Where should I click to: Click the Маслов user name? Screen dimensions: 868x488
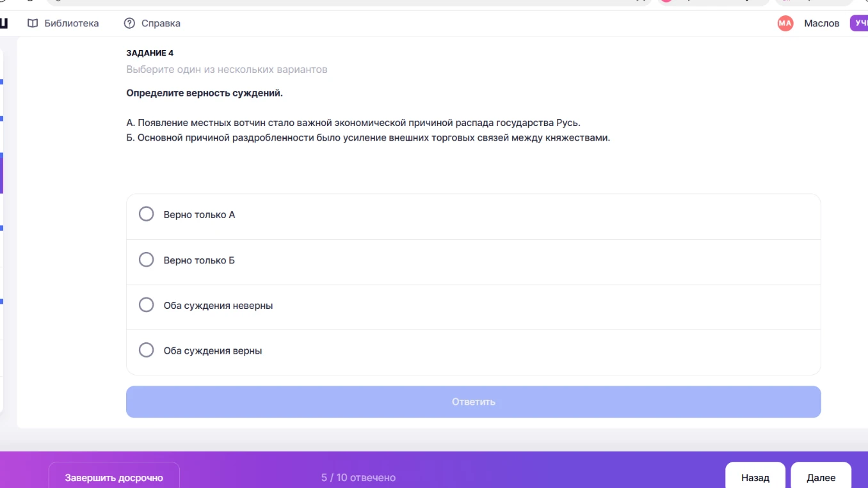pyautogui.click(x=821, y=23)
